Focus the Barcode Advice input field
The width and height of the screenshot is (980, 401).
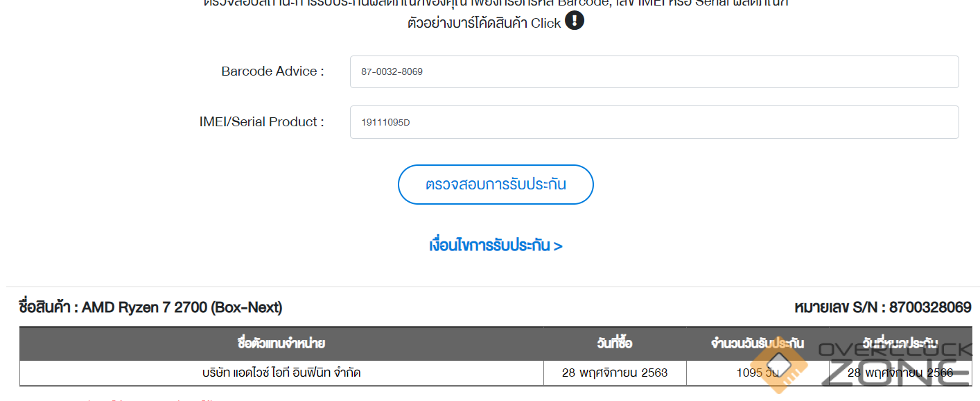[654, 72]
